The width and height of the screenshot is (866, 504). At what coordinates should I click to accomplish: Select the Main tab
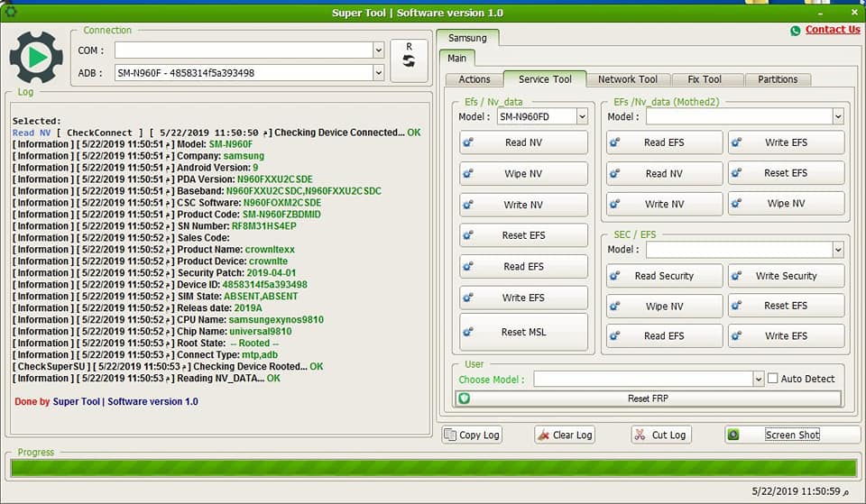456,58
